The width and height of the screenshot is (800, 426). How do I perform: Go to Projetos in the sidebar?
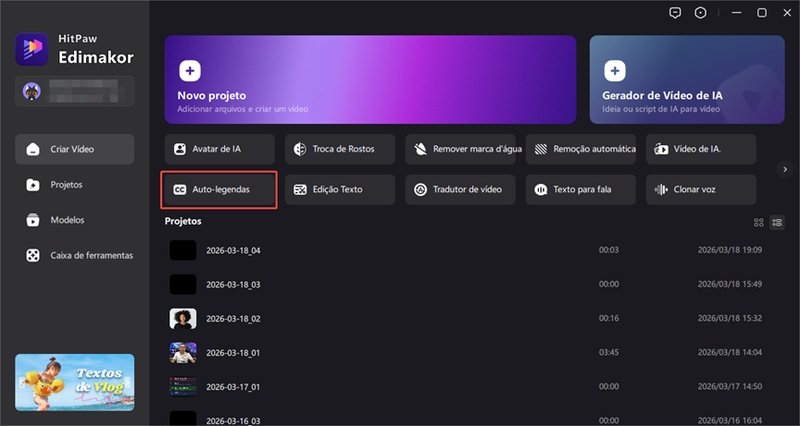(x=66, y=184)
